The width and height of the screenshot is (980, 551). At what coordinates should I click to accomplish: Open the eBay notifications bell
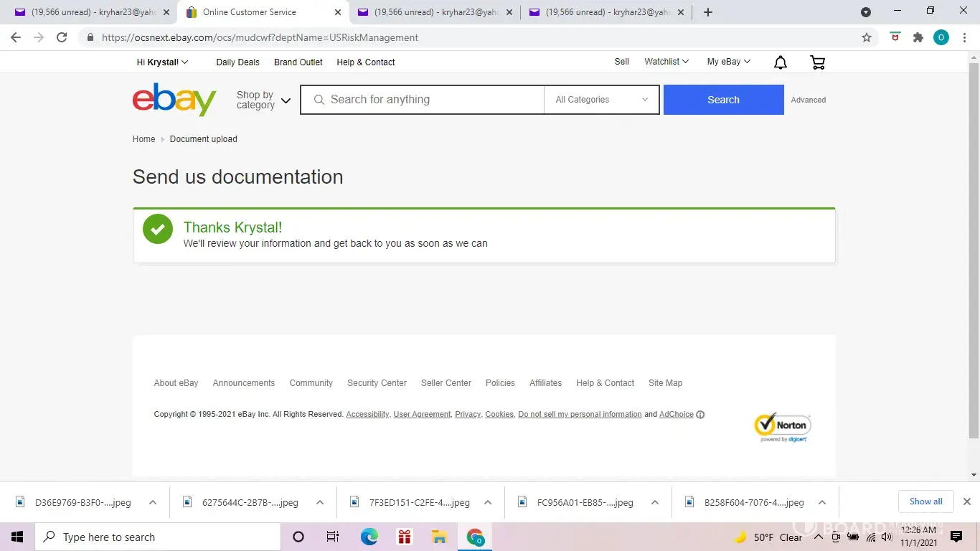781,63
